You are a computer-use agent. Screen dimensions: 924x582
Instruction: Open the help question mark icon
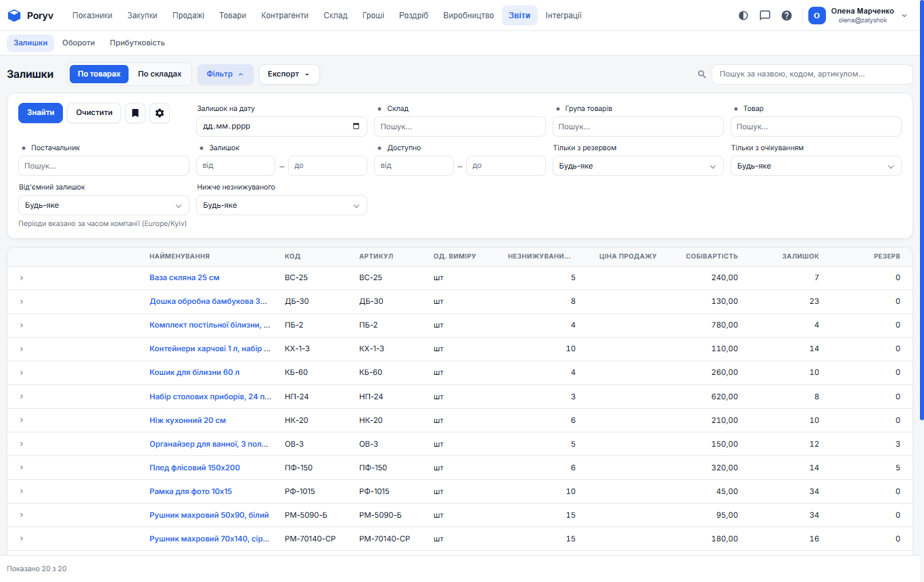pyautogui.click(x=787, y=16)
